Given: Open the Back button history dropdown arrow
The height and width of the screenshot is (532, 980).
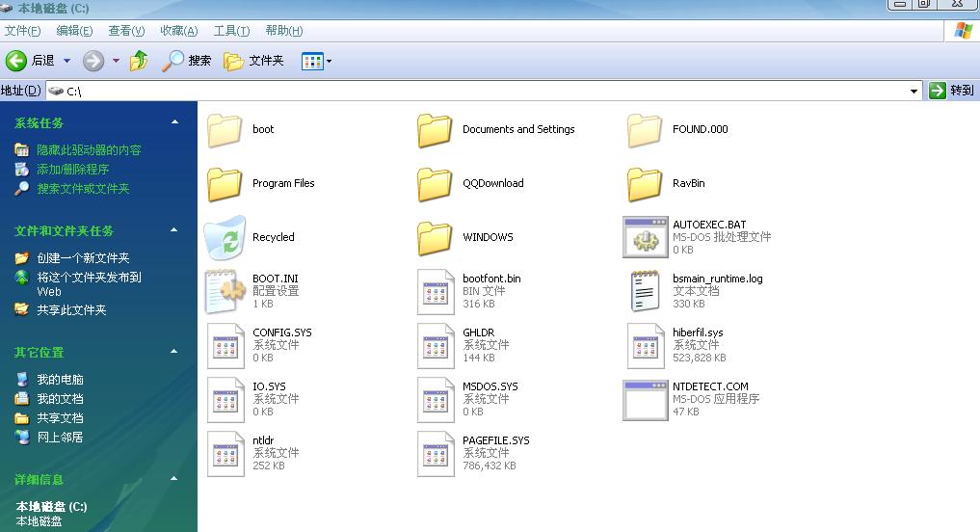Looking at the screenshot, I should point(66,61).
